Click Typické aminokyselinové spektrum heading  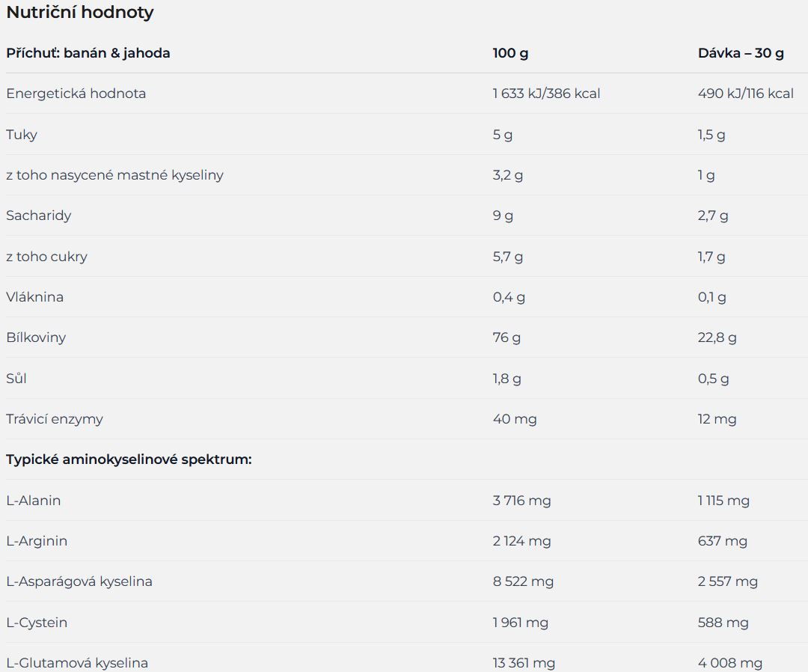point(129,459)
